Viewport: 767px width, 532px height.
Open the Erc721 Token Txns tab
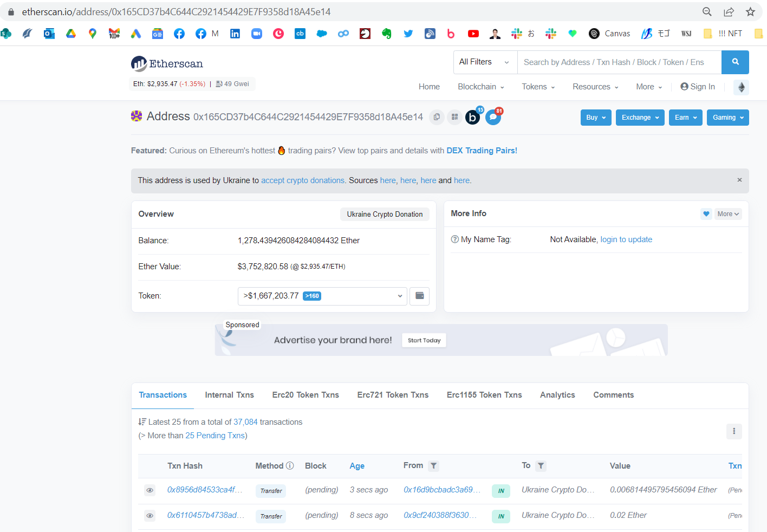click(393, 395)
